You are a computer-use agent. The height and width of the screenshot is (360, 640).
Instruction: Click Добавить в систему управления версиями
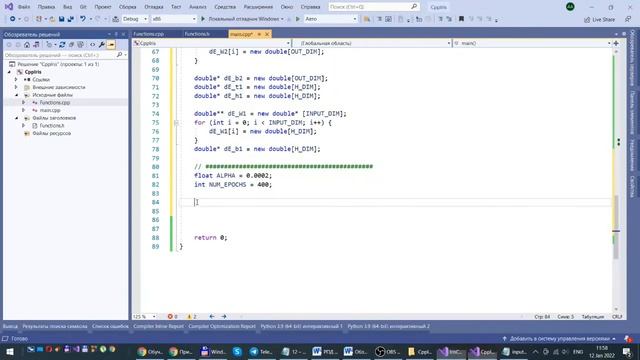(x=559, y=339)
